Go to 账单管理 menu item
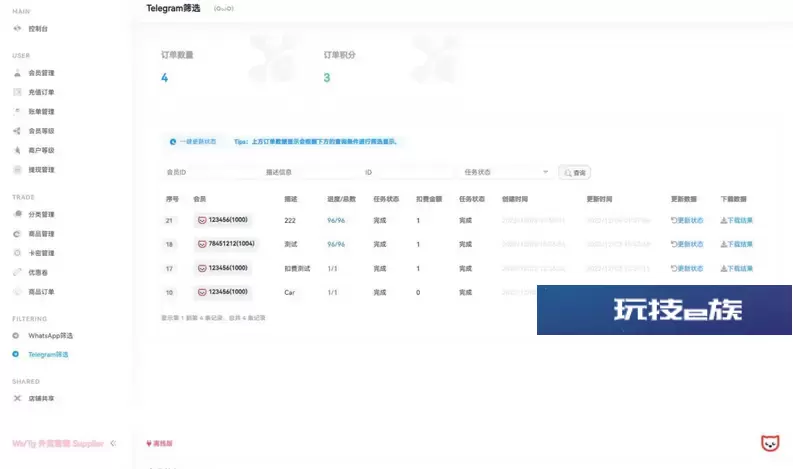Image resolution: width=793 pixels, height=469 pixels. tap(41, 111)
